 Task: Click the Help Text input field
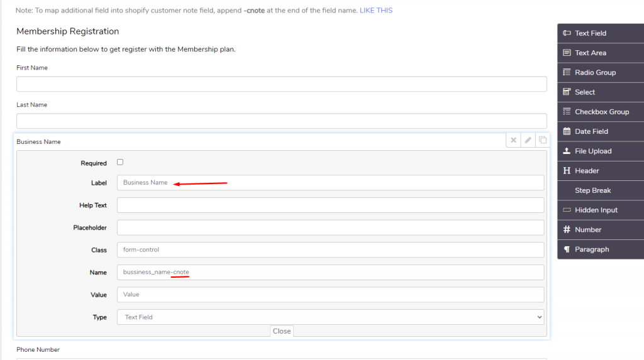331,205
